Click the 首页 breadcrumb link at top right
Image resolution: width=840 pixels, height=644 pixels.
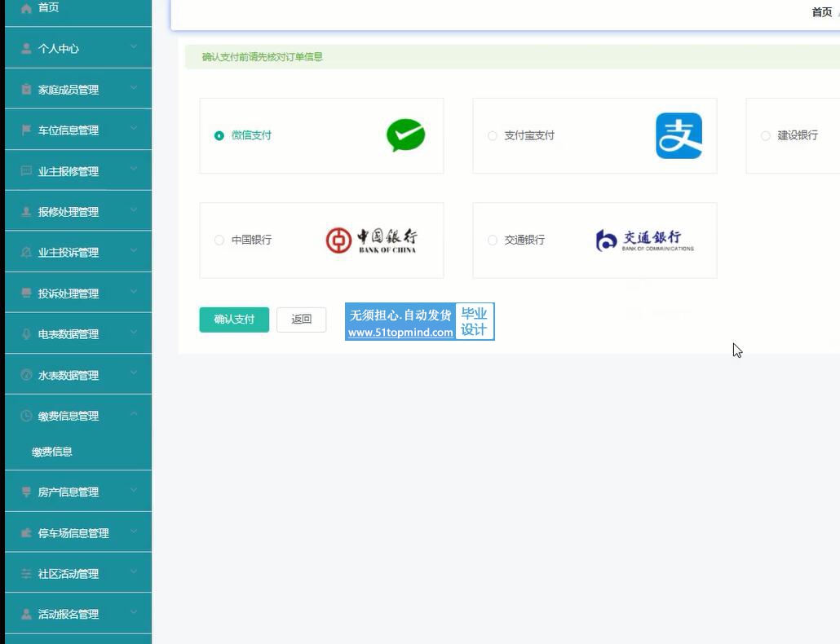tap(822, 12)
